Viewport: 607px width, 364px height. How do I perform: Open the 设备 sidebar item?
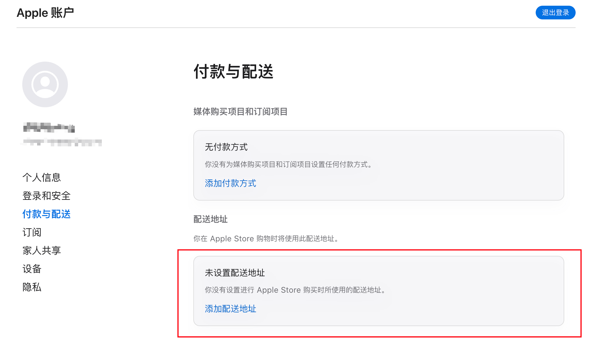click(x=32, y=269)
